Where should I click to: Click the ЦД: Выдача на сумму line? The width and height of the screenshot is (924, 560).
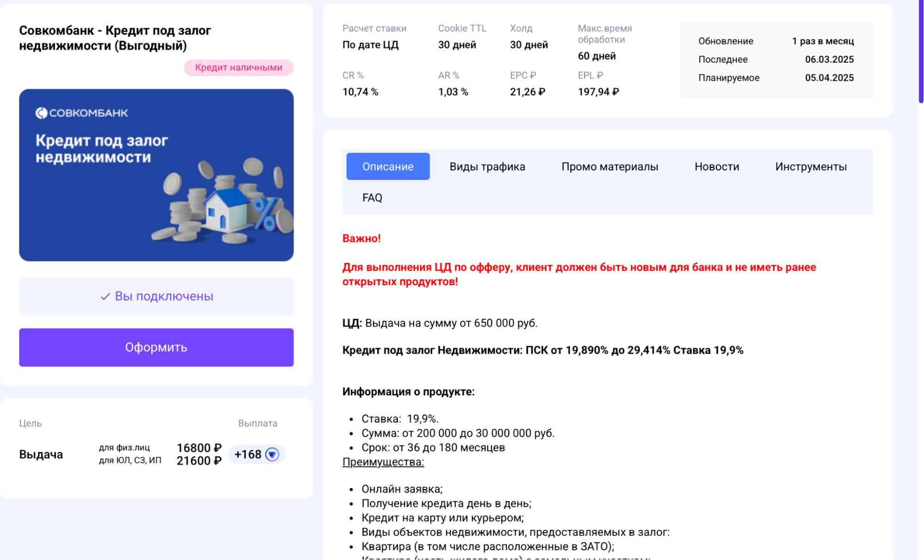[x=440, y=323]
